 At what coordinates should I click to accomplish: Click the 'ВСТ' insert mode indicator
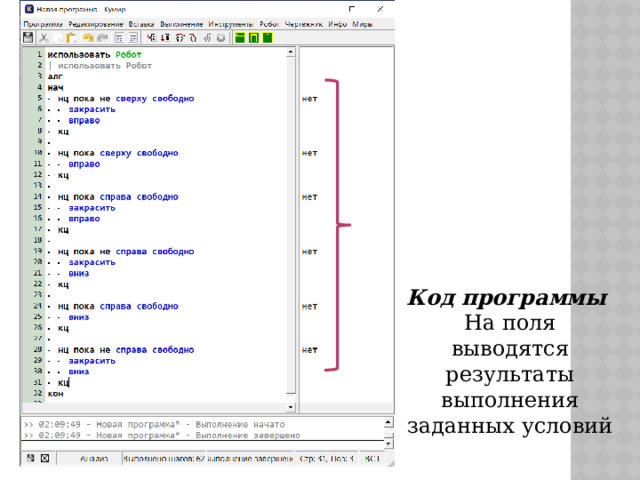click(x=372, y=458)
